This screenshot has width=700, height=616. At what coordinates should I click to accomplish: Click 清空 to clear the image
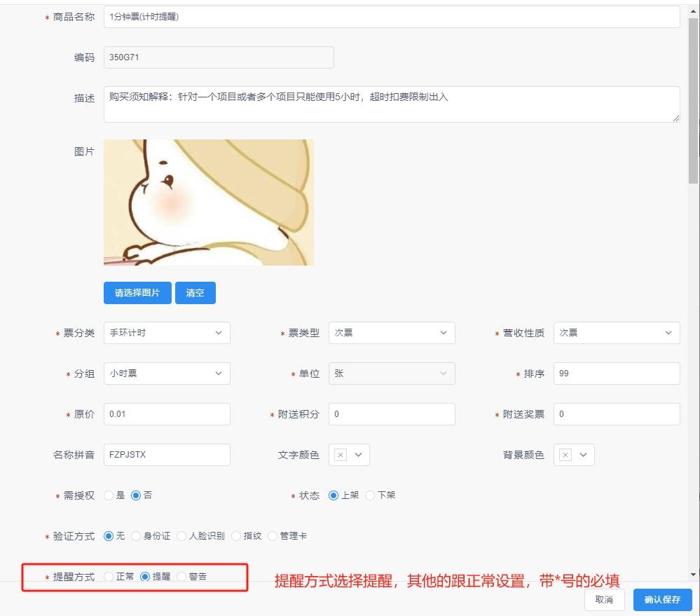pyautogui.click(x=195, y=293)
